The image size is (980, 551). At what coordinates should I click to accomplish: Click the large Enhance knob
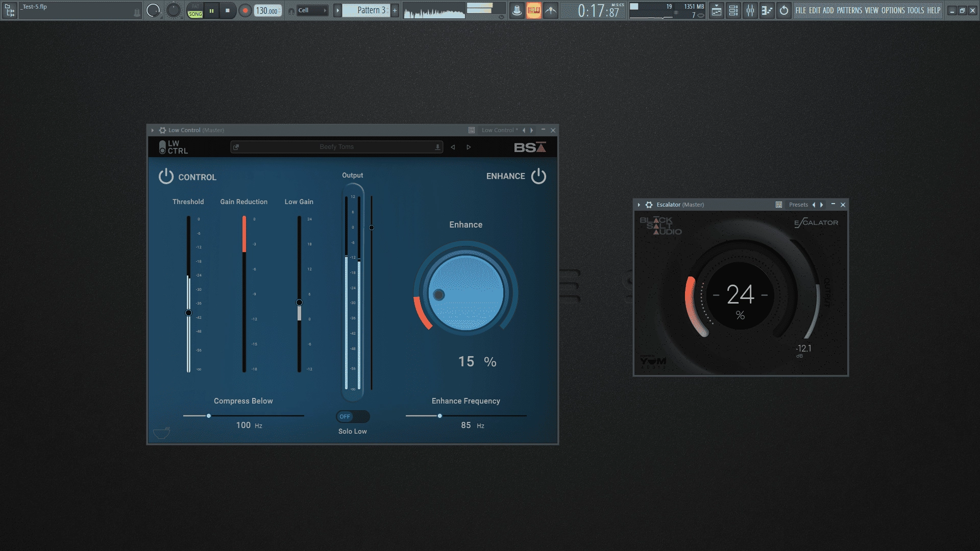[x=465, y=293]
